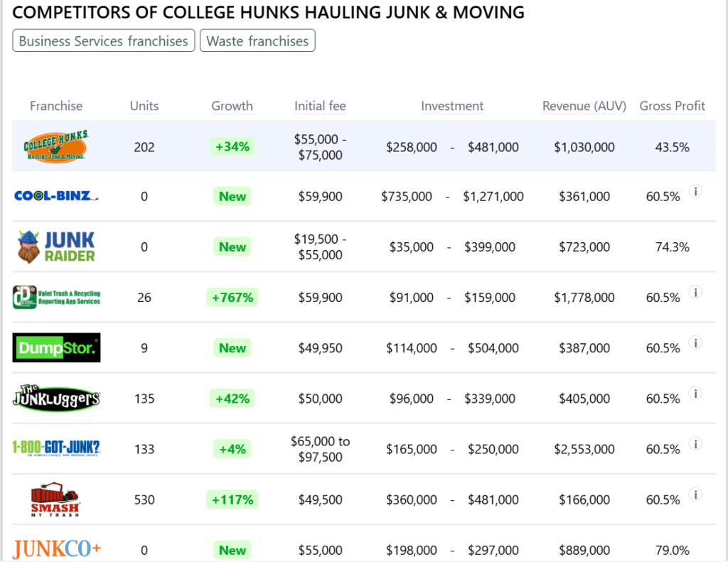Click the College Hunks logo

(56, 146)
